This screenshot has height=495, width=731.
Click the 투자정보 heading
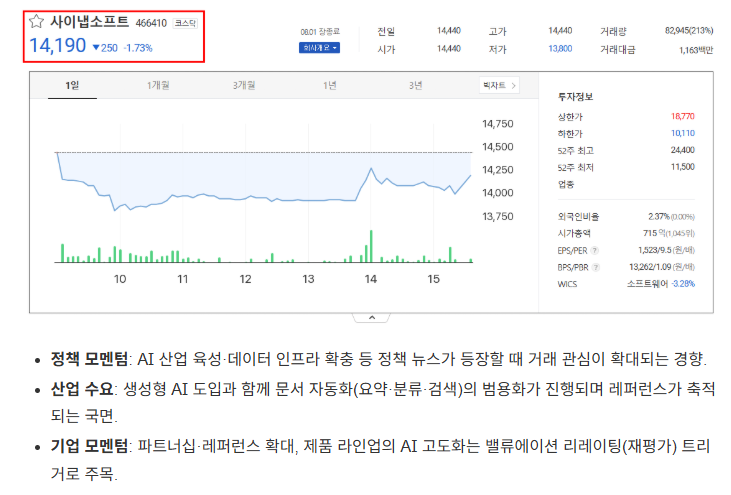click(x=575, y=97)
